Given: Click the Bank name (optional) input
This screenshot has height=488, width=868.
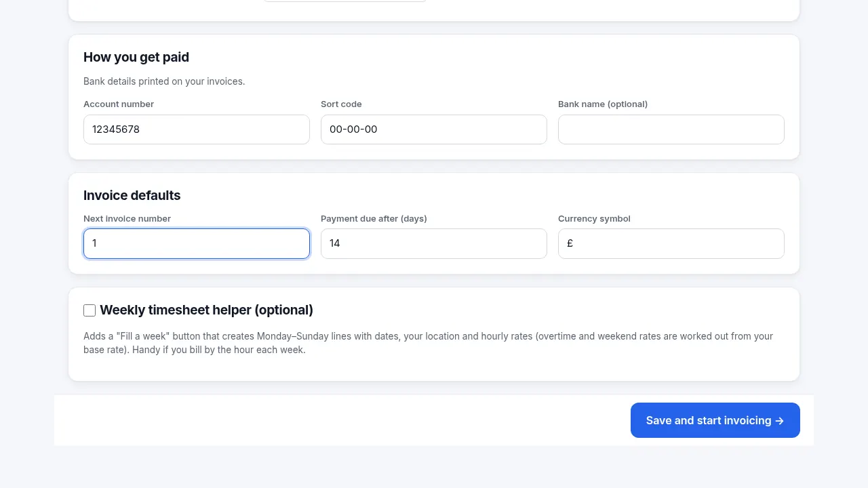Looking at the screenshot, I should 671,129.
